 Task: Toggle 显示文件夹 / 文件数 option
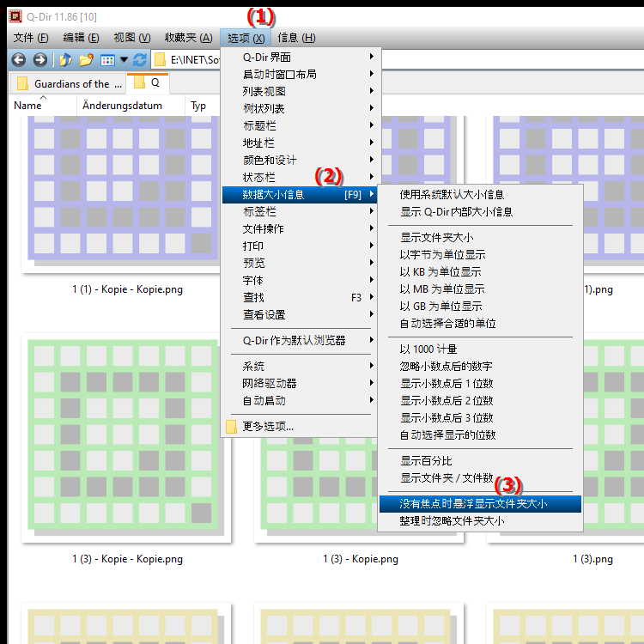480,478
